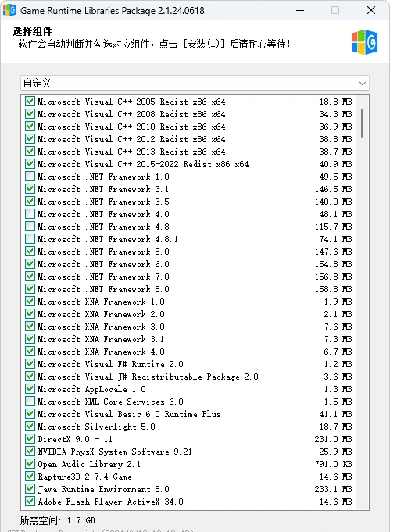Enable XML Core Services 6.0 checkbox
The height and width of the screenshot is (532, 397).
pos(30,402)
